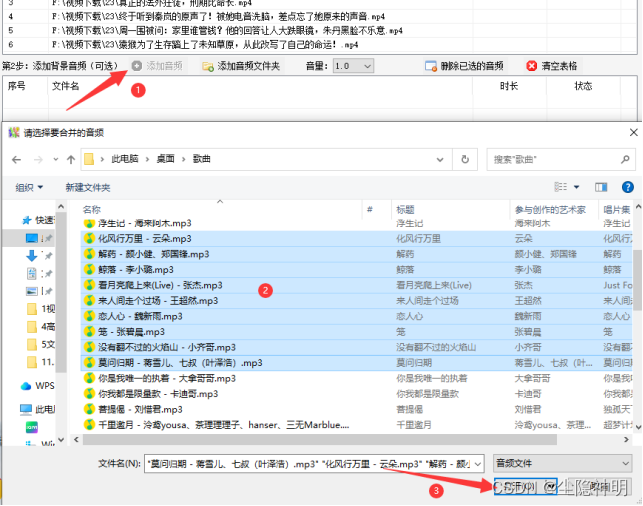Click 桌面 in the address path
The width and height of the screenshot is (643, 506).
[165, 159]
